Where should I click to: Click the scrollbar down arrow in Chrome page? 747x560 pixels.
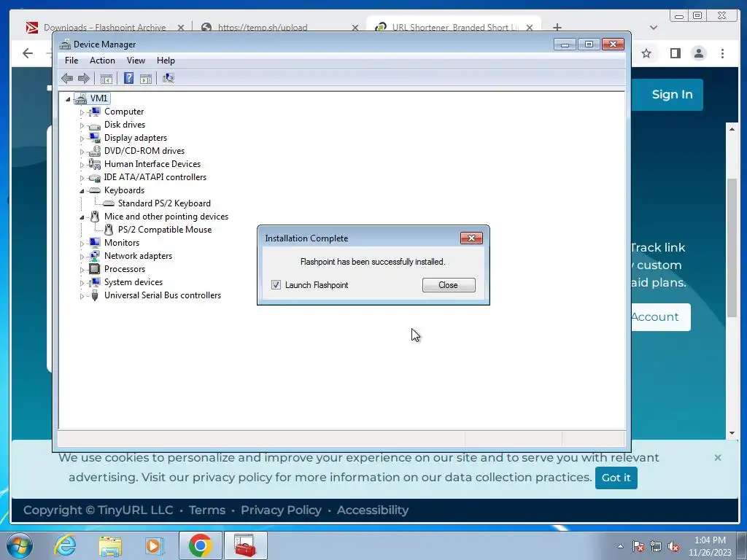[732, 433]
